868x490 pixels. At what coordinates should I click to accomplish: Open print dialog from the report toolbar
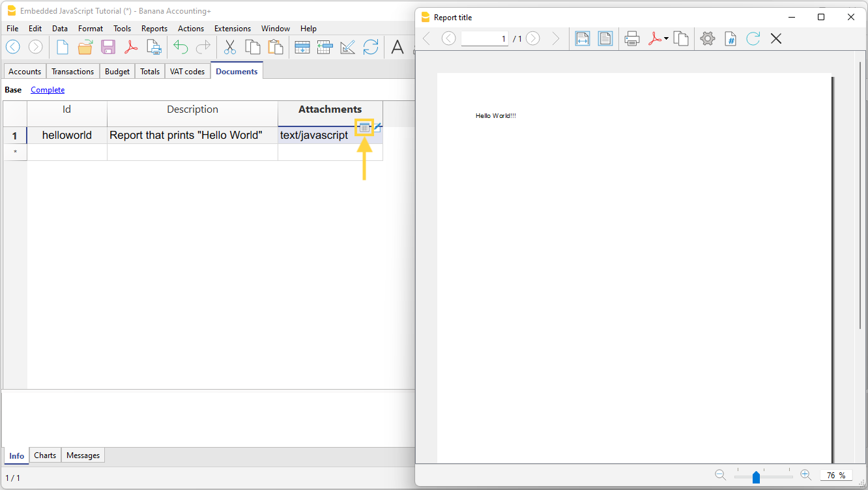[631, 38]
